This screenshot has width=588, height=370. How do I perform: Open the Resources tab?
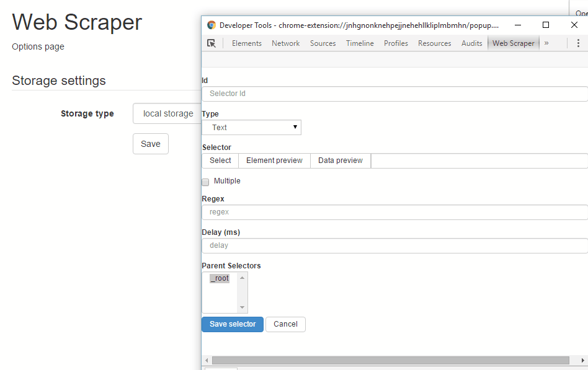point(435,43)
